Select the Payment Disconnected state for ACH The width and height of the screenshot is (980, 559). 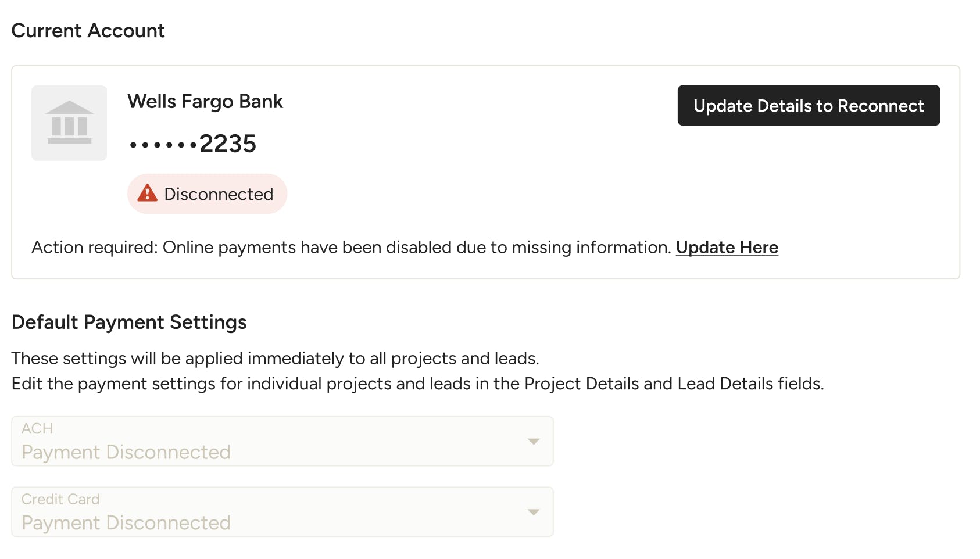(x=282, y=441)
